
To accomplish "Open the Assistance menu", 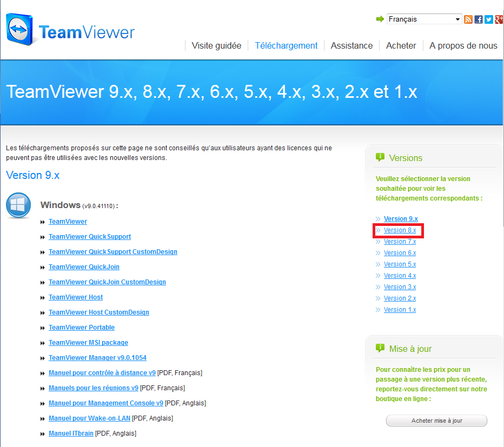I will [x=352, y=45].
